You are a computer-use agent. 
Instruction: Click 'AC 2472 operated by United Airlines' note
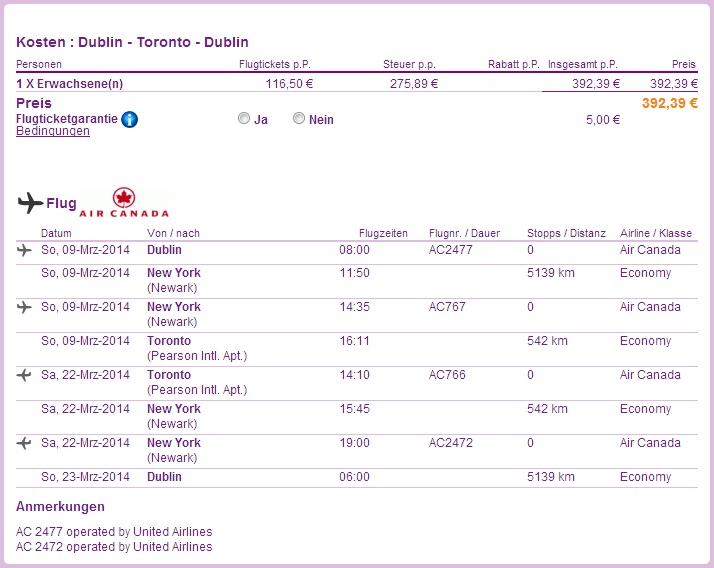click(x=114, y=547)
